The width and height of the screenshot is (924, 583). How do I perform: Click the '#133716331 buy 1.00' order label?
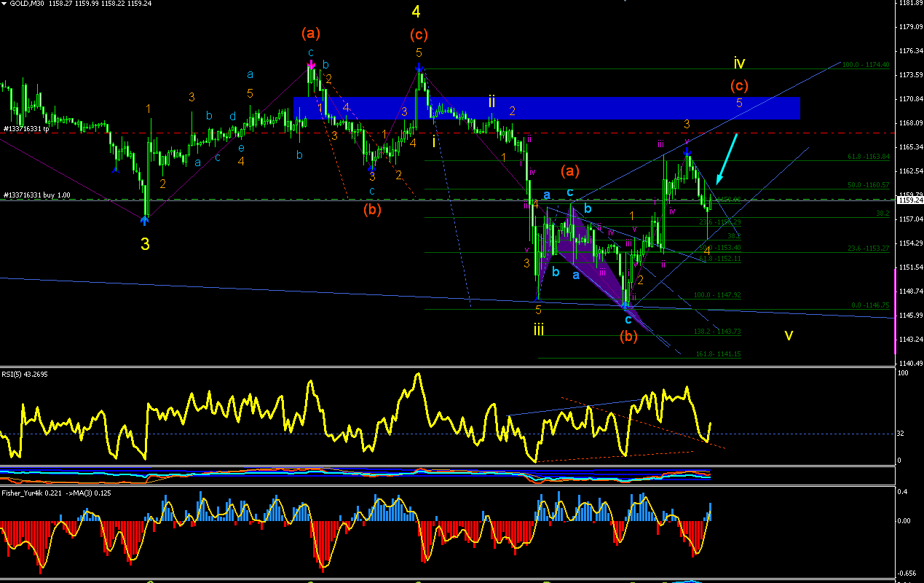coord(39,195)
